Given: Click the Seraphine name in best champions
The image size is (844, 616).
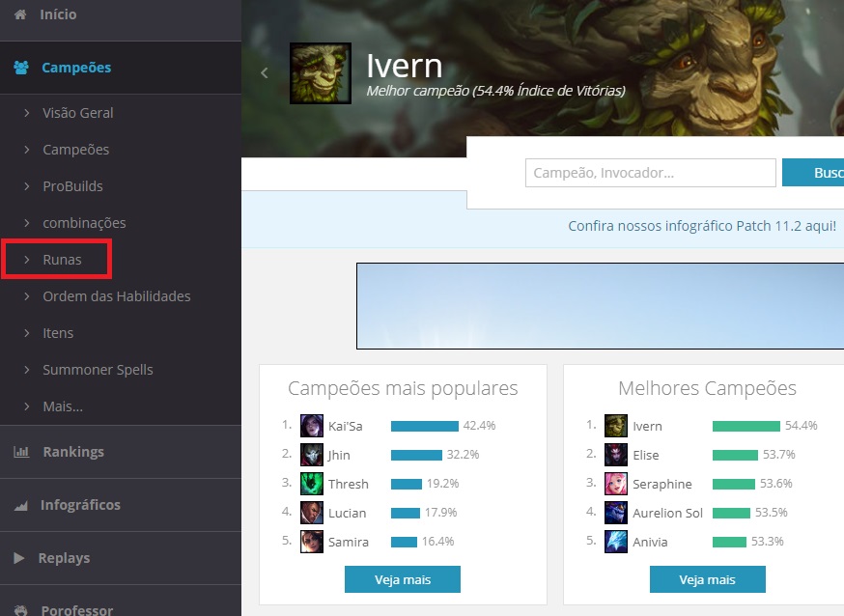Looking at the screenshot, I should 662,484.
